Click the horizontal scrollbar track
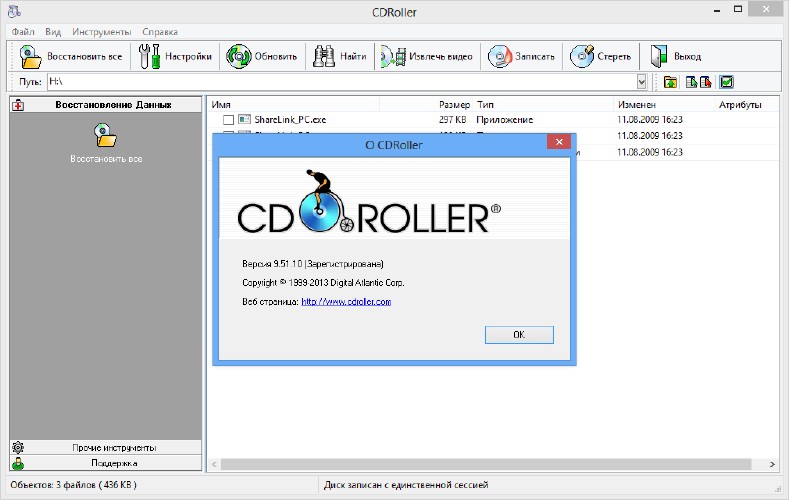789x500 pixels. [486, 464]
